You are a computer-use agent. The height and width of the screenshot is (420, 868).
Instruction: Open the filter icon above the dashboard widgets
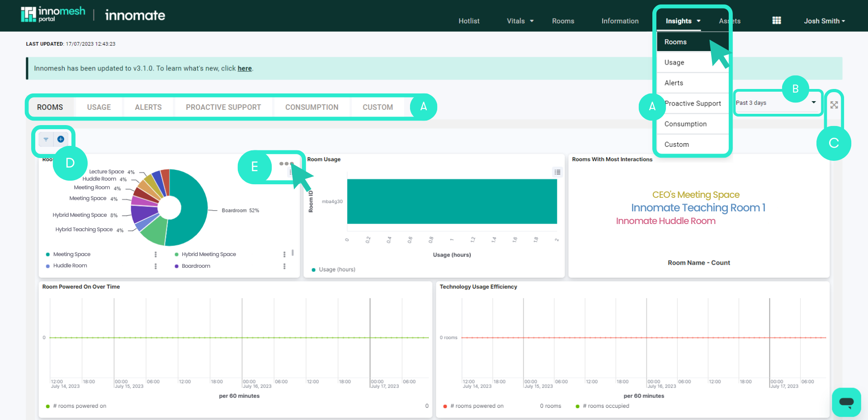[x=46, y=139]
